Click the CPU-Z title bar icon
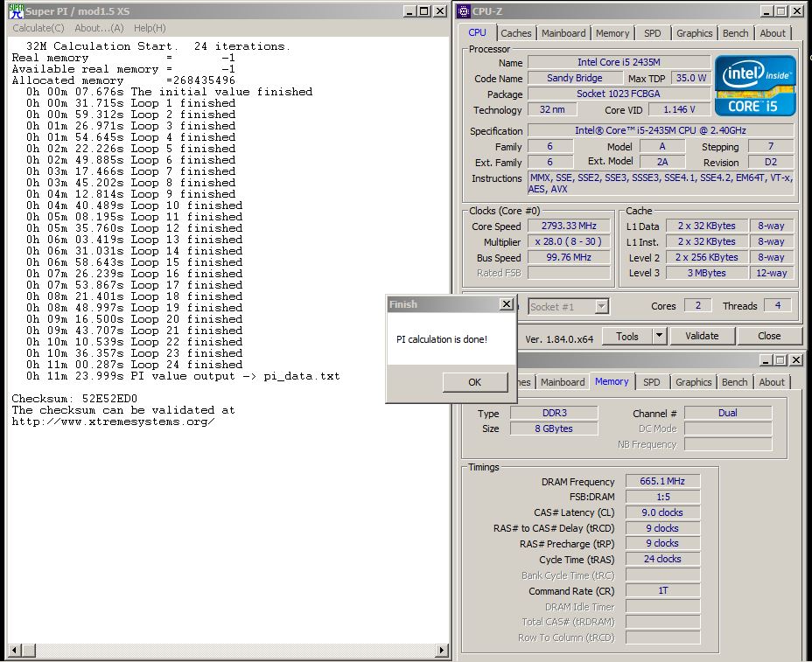Image resolution: width=812 pixels, height=662 pixels. (x=464, y=10)
